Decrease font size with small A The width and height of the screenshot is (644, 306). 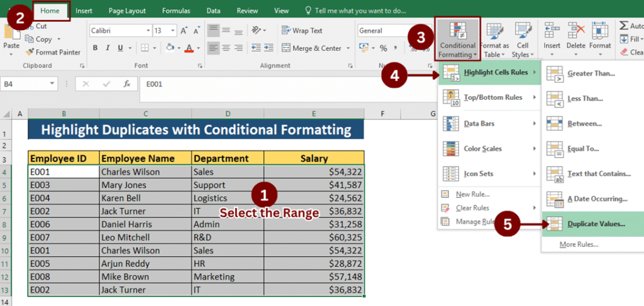tap(197, 31)
